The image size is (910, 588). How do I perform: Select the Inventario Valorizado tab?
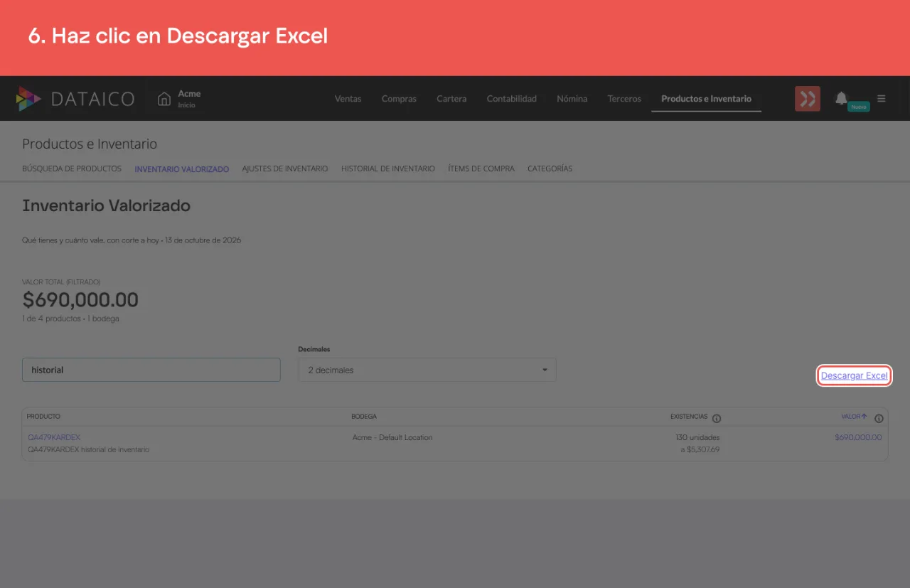(x=182, y=169)
